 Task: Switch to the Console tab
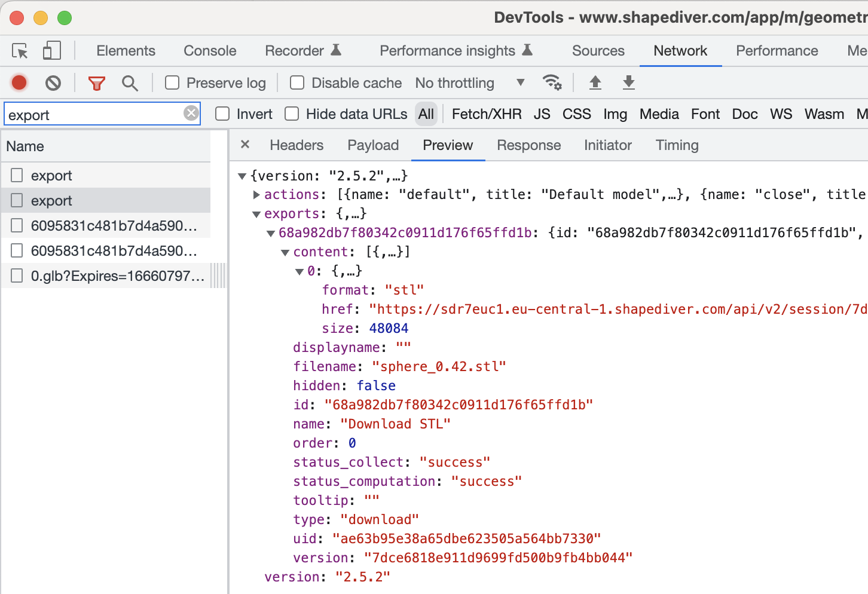(210, 51)
